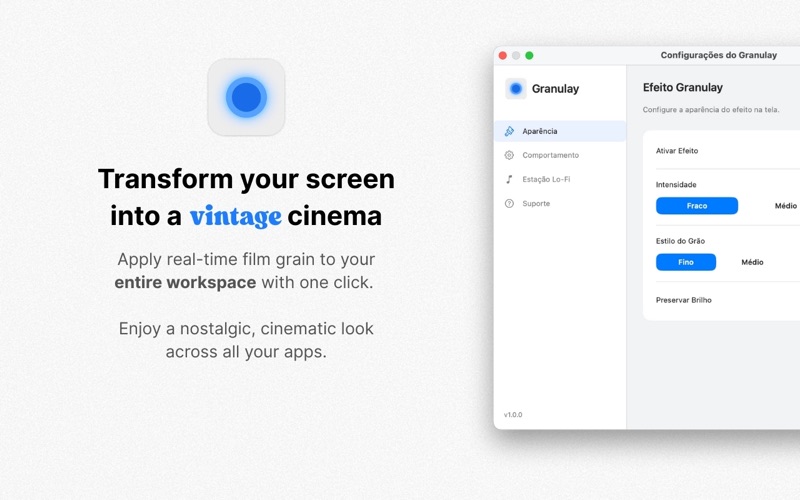This screenshot has height=500, width=800.
Task: Switch to Estação Lo-Fi section
Action: (x=560, y=179)
